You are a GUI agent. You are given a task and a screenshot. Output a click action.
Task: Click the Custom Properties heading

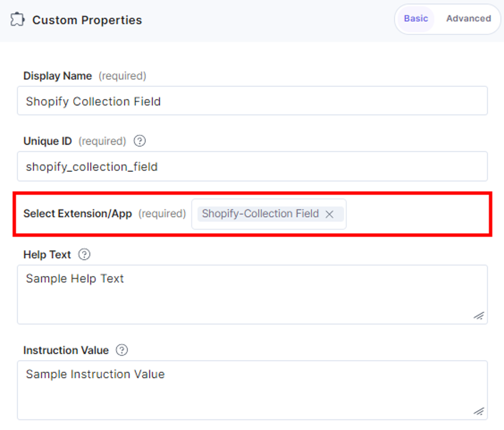87,20
